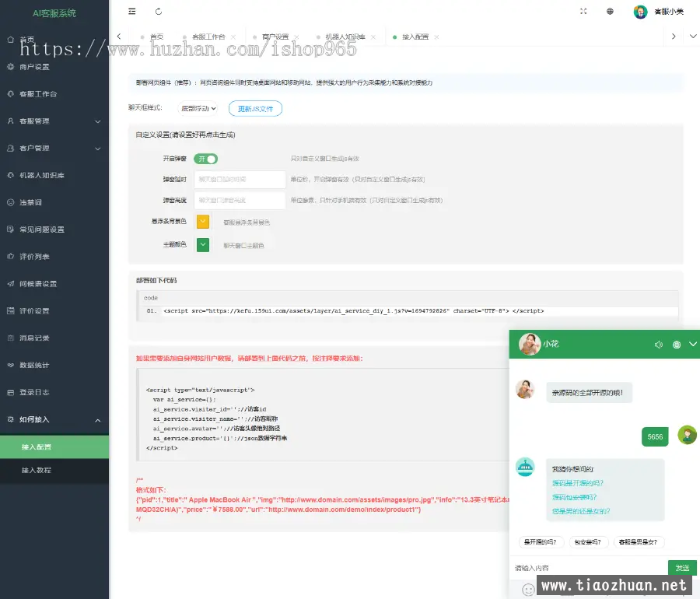This screenshot has width=700, height=599.
Task: Open 机器人知识库 in the sidebar
Action: [x=54, y=175]
